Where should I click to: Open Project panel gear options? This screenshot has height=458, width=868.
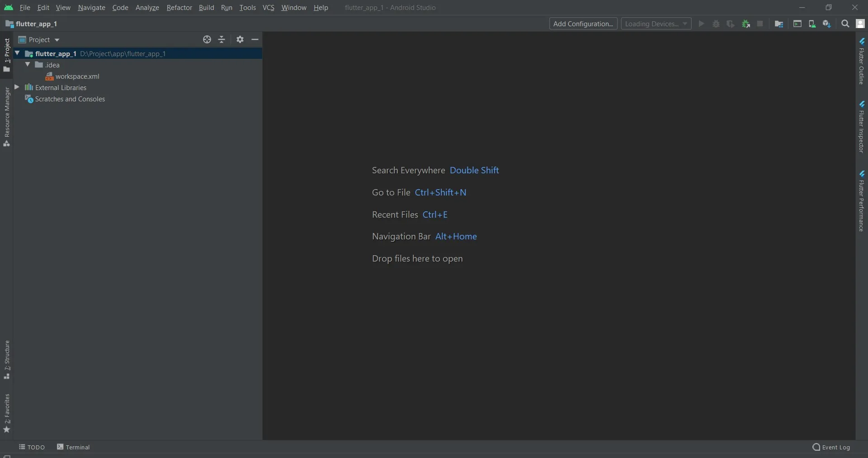coord(240,40)
